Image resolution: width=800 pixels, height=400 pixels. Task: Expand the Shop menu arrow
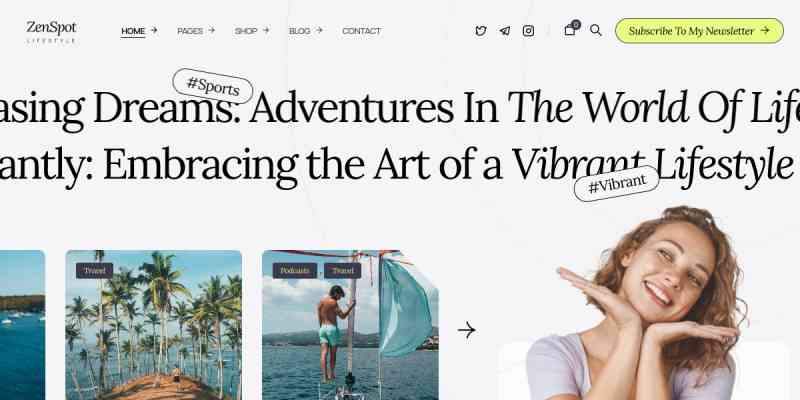[266, 31]
